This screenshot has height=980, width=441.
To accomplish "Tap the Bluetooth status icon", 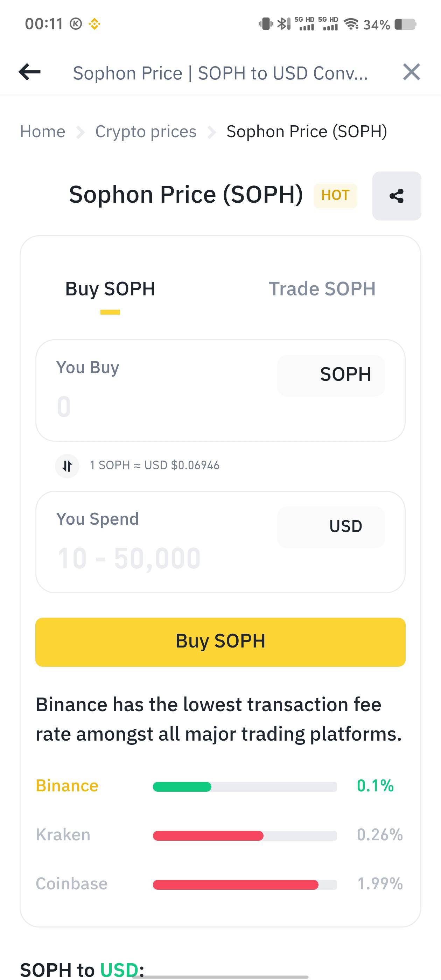I will [x=283, y=24].
